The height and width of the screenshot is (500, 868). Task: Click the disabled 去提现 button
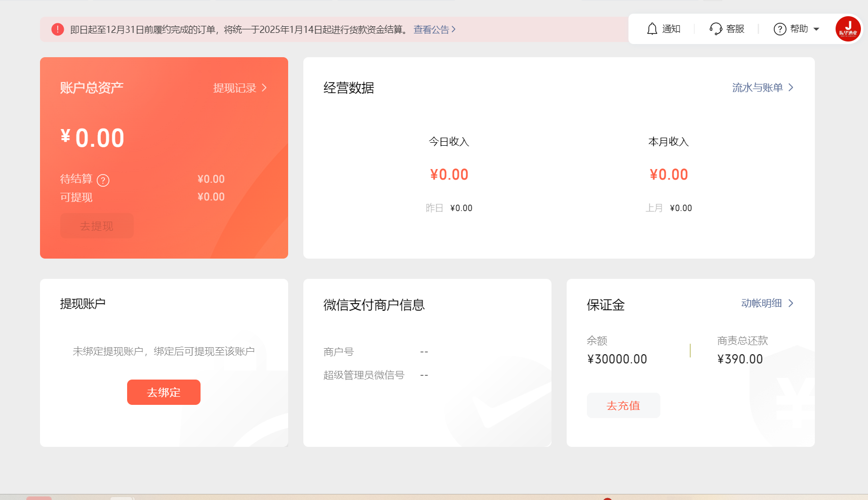97,226
